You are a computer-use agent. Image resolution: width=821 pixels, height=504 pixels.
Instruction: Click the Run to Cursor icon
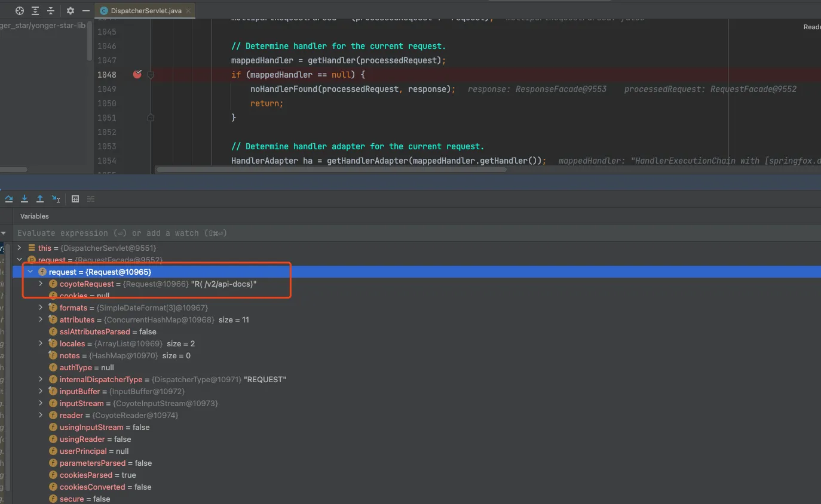click(56, 199)
